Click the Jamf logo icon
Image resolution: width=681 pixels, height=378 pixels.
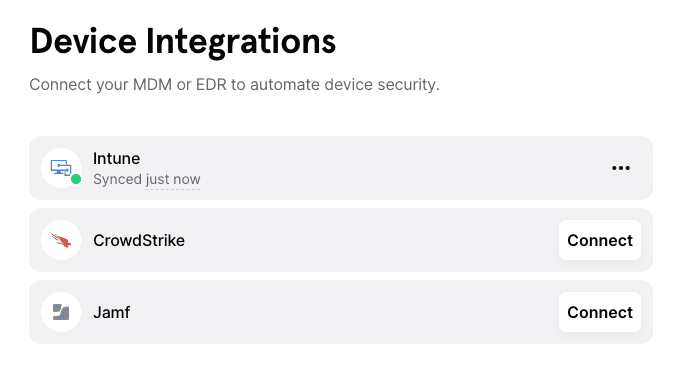click(x=61, y=312)
